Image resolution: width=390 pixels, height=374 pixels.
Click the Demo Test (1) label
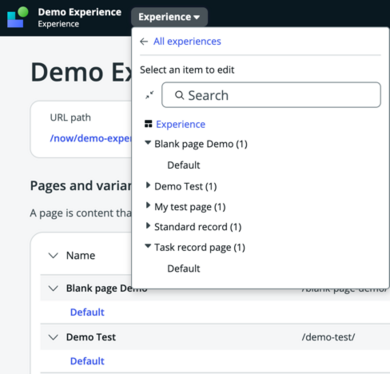(185, 186)
